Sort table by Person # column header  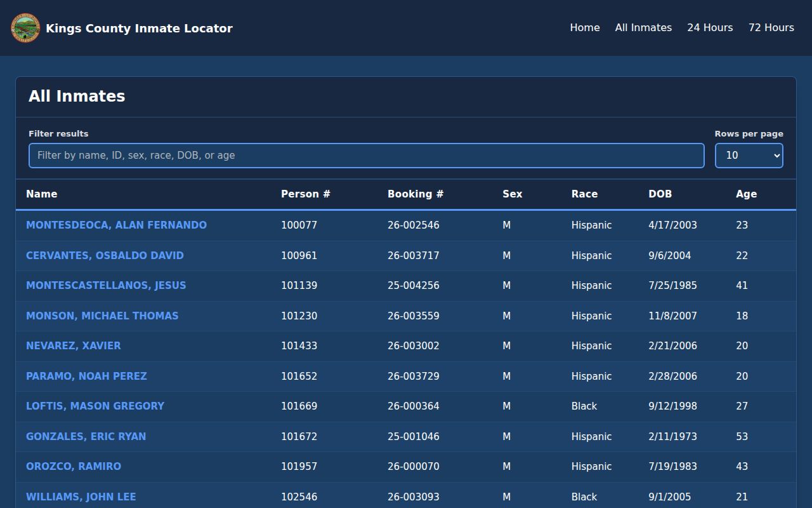point(306,194)
